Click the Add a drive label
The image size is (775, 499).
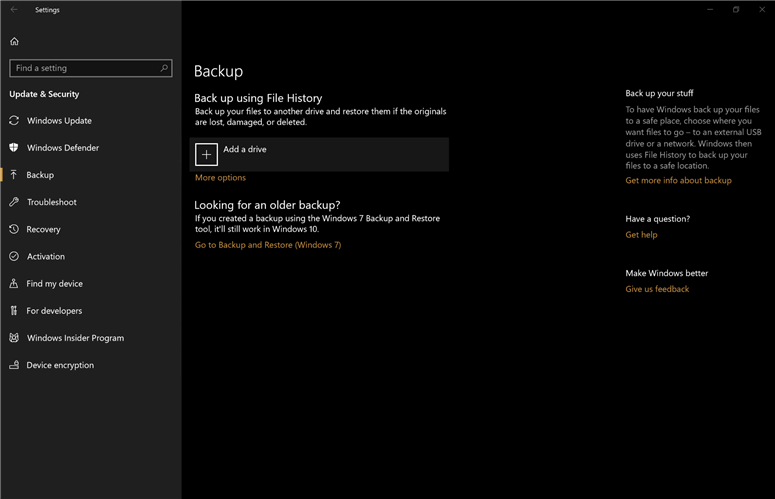pyautogui.click(x=245, y=149)
